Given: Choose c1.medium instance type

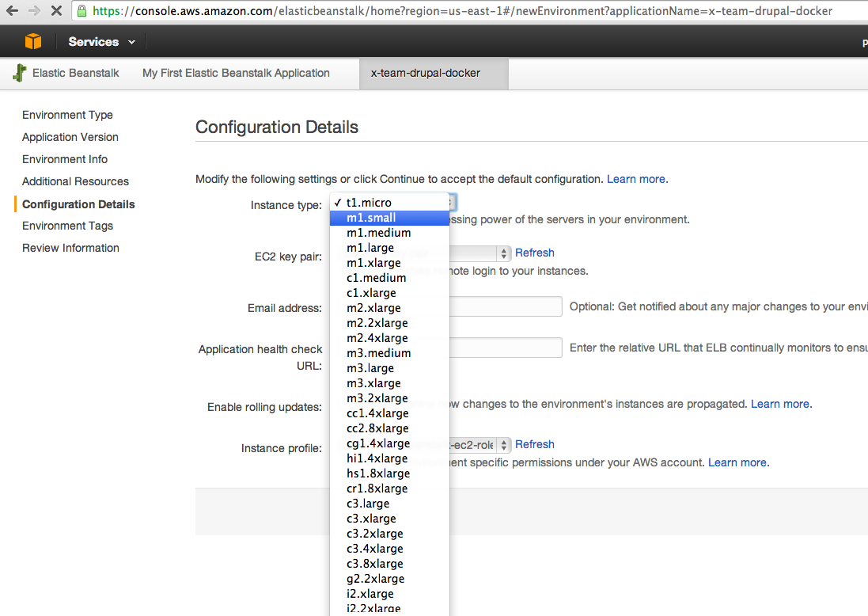Looking at the screenshot, I should click(x=389, y=278).
